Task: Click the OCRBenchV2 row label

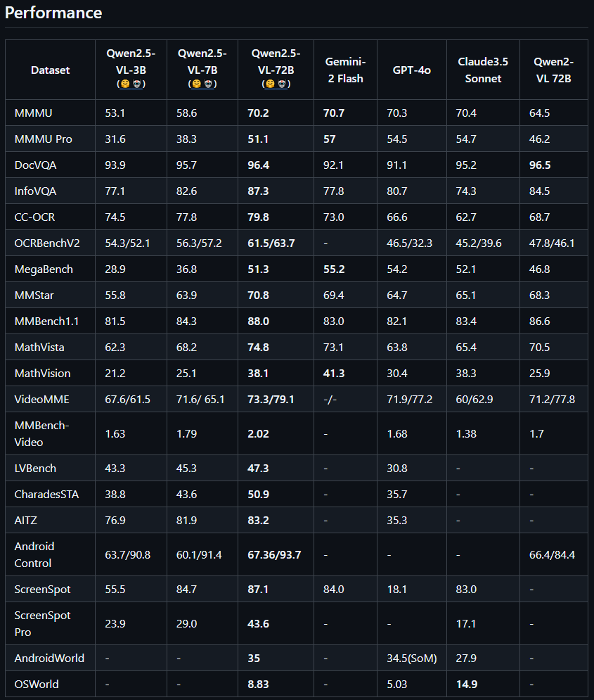Action: tap(47, 243)
